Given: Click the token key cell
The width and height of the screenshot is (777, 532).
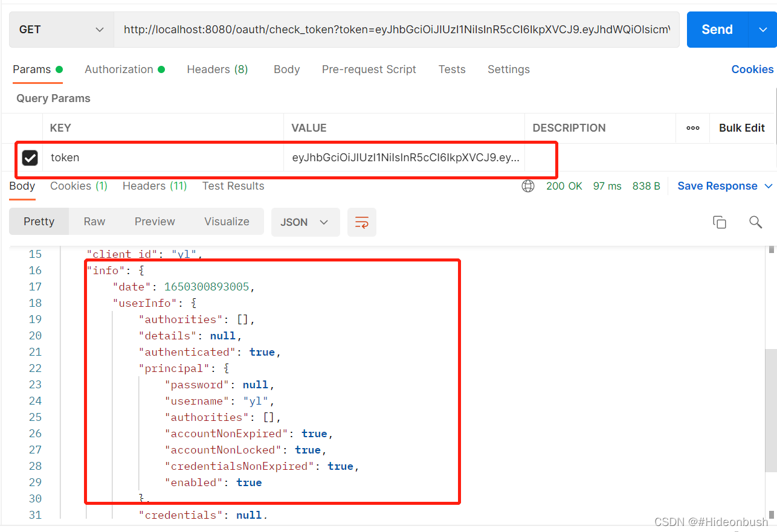Looking at the screenshot, I should click(163, 158).
